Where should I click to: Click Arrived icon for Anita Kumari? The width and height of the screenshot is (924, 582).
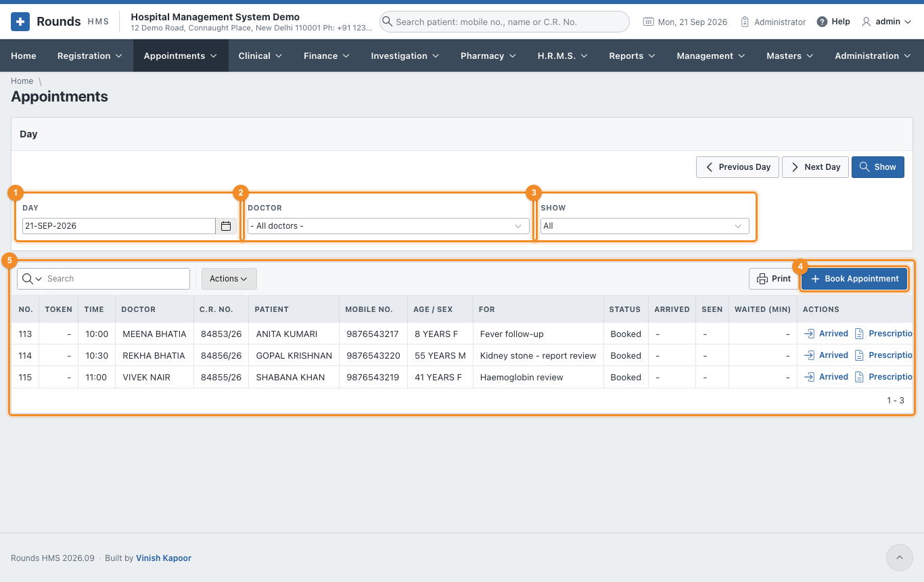[810, 334]
